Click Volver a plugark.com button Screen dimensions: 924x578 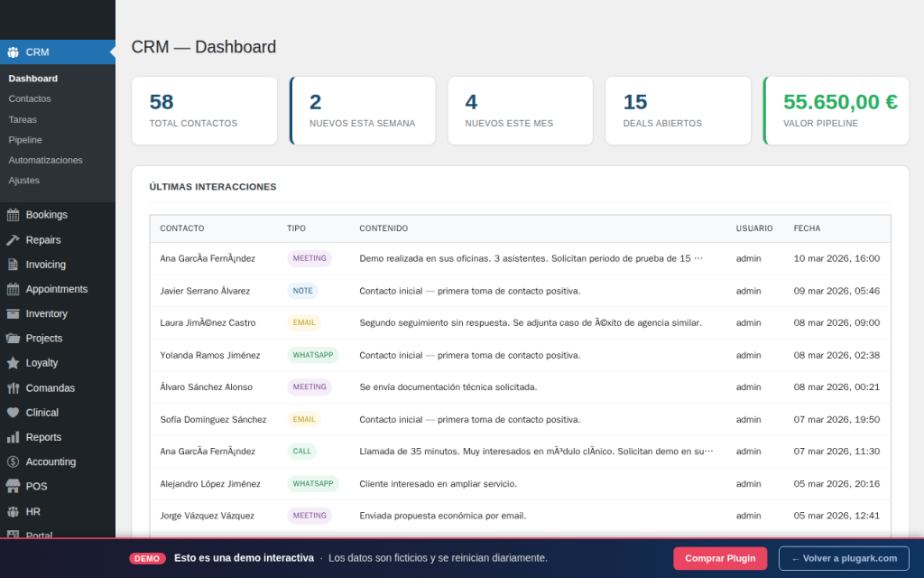(x=844, y=558)
